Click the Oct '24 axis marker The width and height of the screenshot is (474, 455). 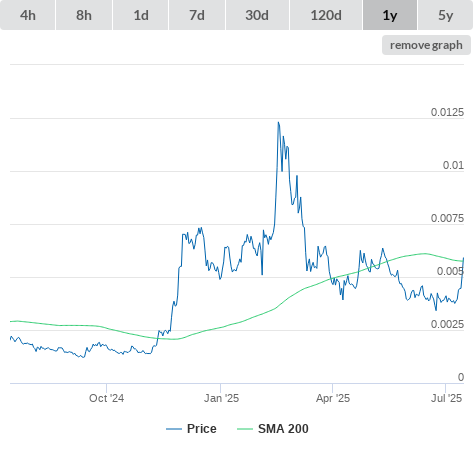coord(106,398)
